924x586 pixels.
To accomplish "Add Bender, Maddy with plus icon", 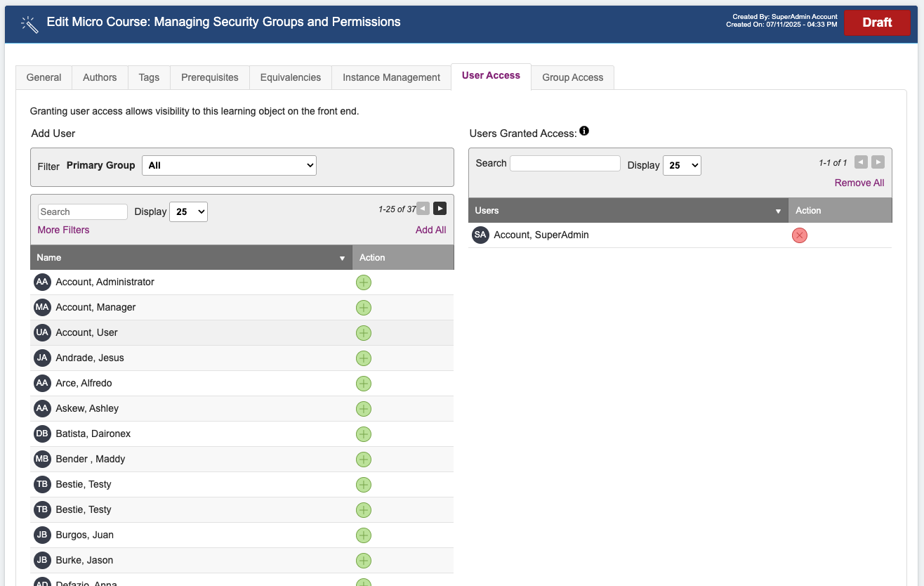I will 364,460.
